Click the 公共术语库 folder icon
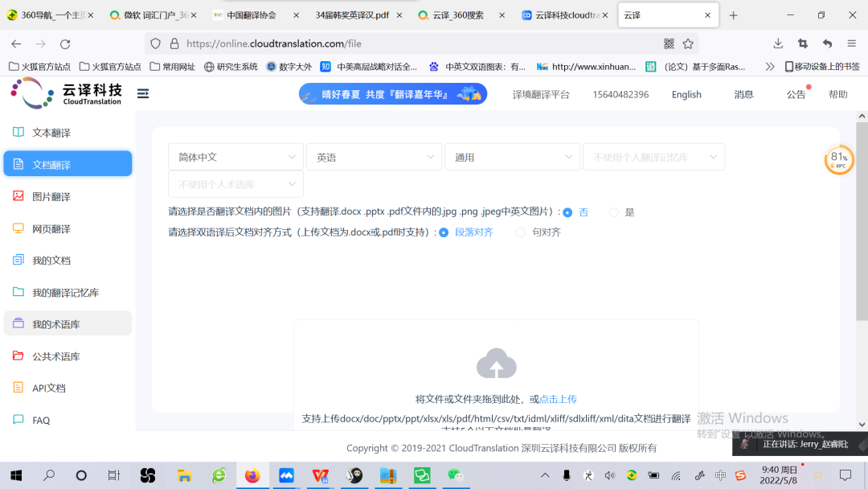 point(18,355)
